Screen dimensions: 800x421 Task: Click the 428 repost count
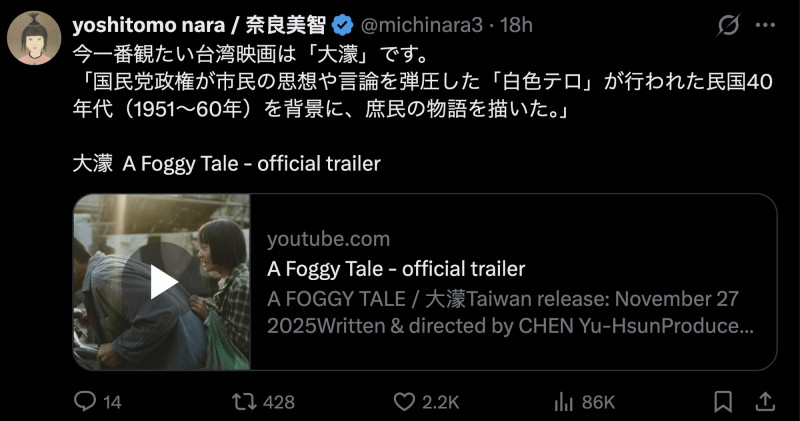(x=278, y=401)
